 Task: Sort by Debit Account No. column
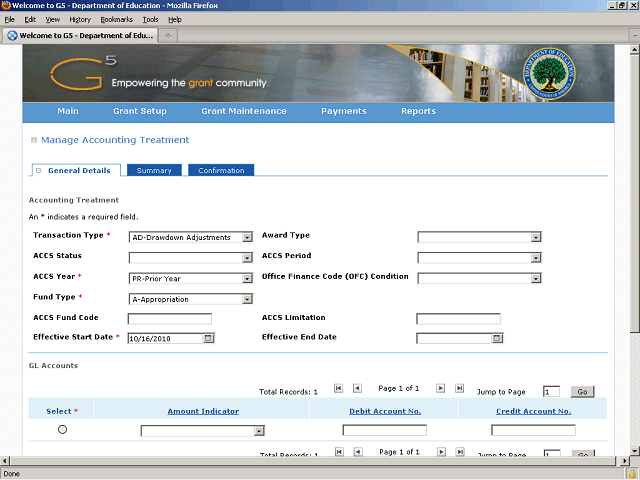pyautogui.click(x=385, y=411)
